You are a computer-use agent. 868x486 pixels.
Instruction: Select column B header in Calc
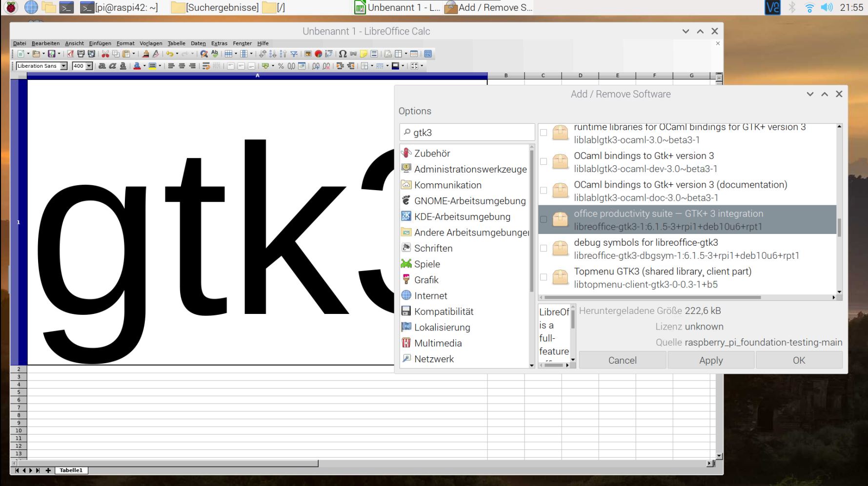point(506,76)
